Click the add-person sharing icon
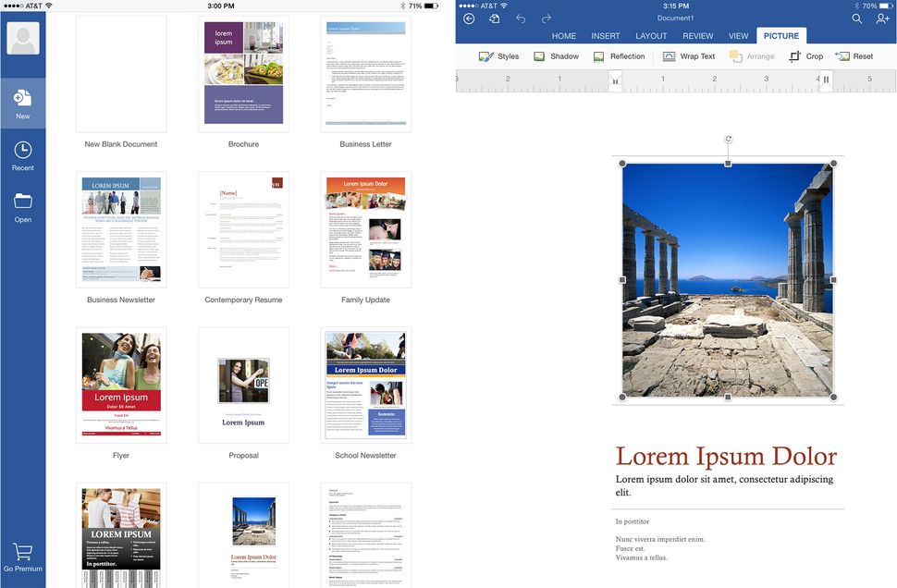Screen dimensions: 897x588 (883, 18)
